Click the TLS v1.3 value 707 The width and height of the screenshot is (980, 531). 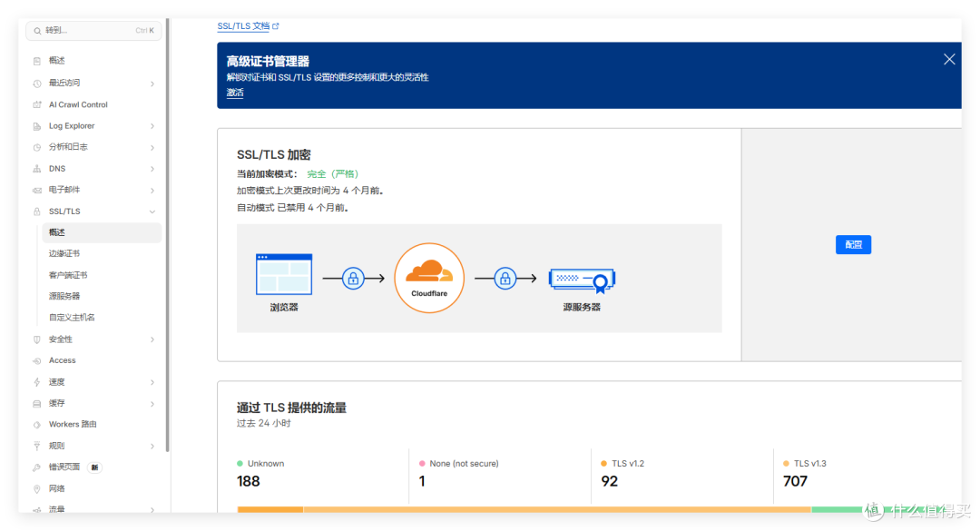(795, 482)
